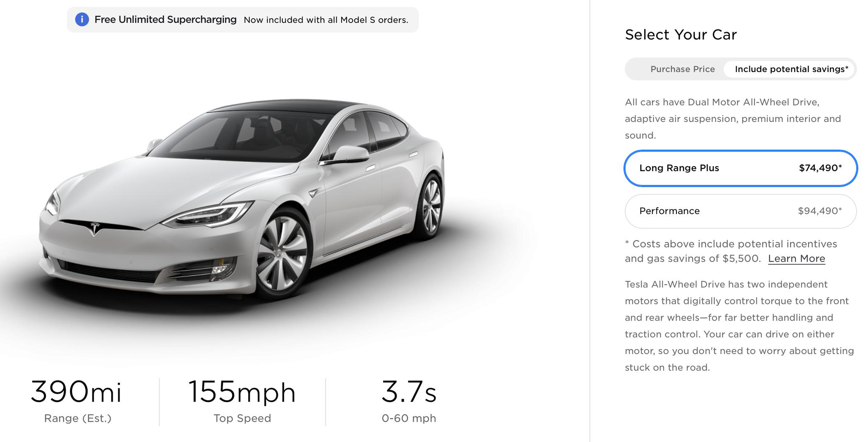This screenshot has height=442, width=868.
Task: Switch to Purchase Price view
Action: [682, 69]
